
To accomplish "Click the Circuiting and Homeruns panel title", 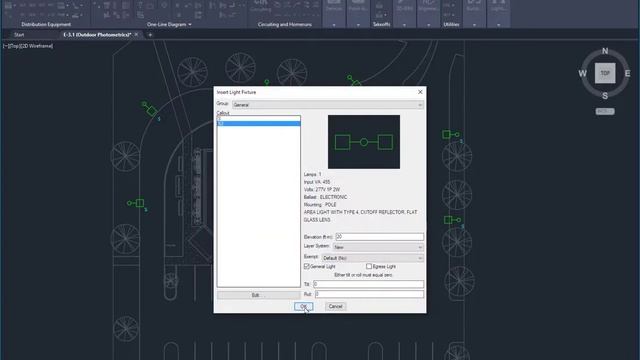I will 284,24.
